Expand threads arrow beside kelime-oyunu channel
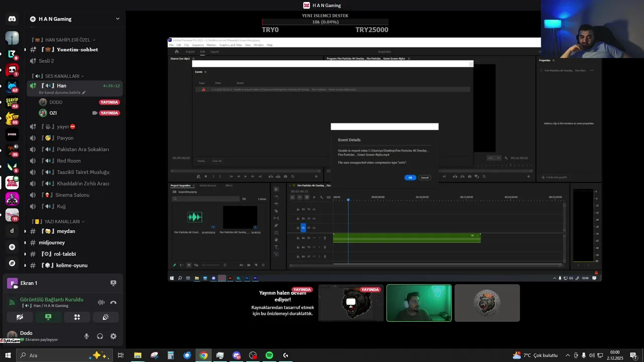 point(25,265)
